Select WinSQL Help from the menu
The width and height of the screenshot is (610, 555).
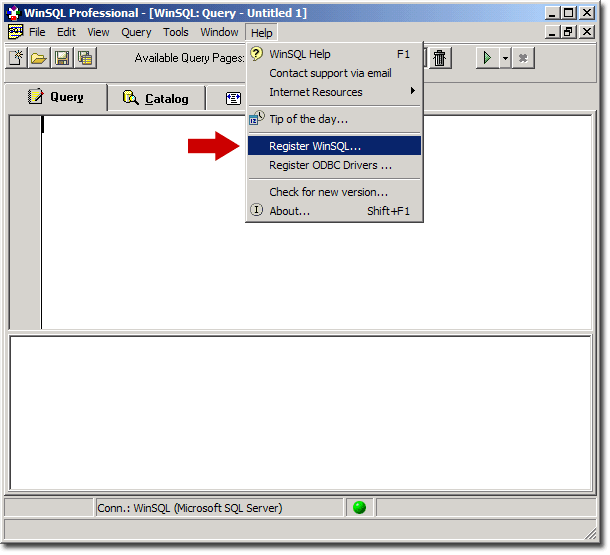click(335, 54)
